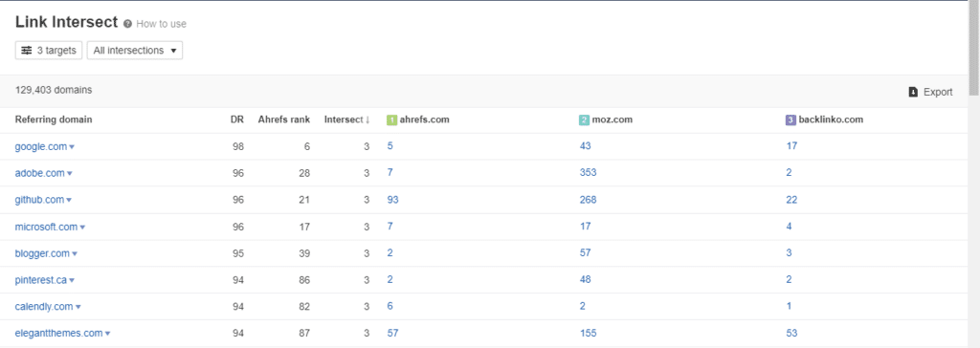Viewport: 980px width, 348px height.
Task: Click adobe.com's 353 moz.com links count
Action: tap(589, 173)
